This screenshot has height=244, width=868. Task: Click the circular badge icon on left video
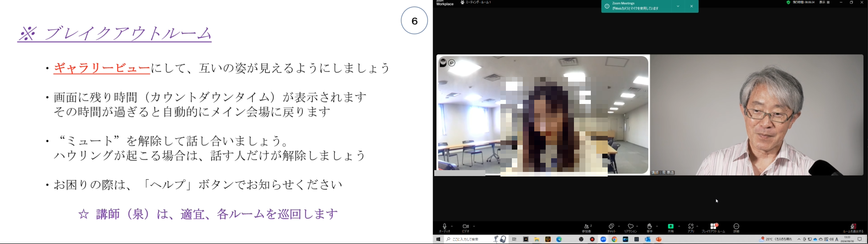pyautogui.click(x=452, y=63)
